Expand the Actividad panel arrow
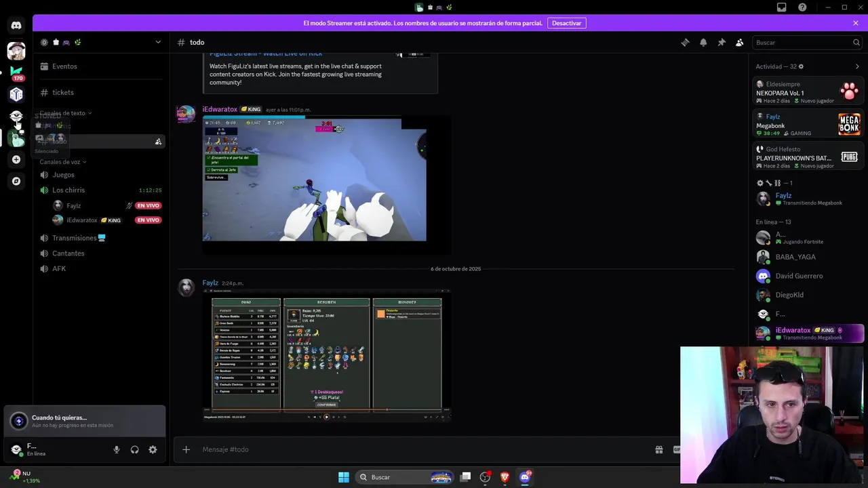Screen dimensions: 868x488 (x=857, y=66)
